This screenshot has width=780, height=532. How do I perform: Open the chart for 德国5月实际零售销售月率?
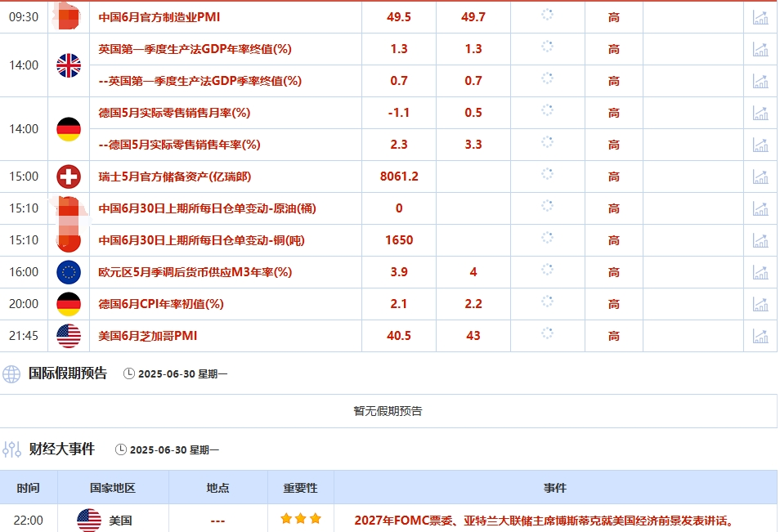click(761, 113)
